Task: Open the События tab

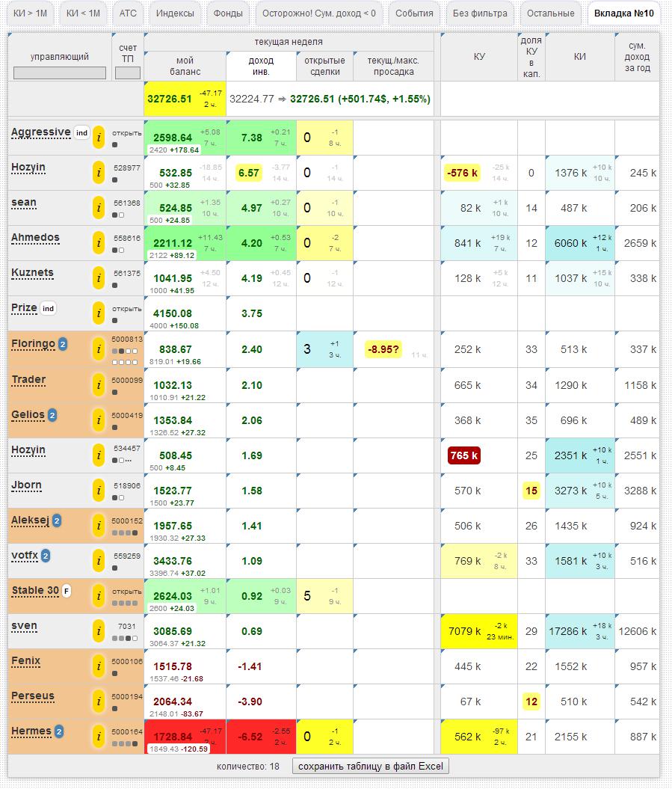Action: coord(414,13)
